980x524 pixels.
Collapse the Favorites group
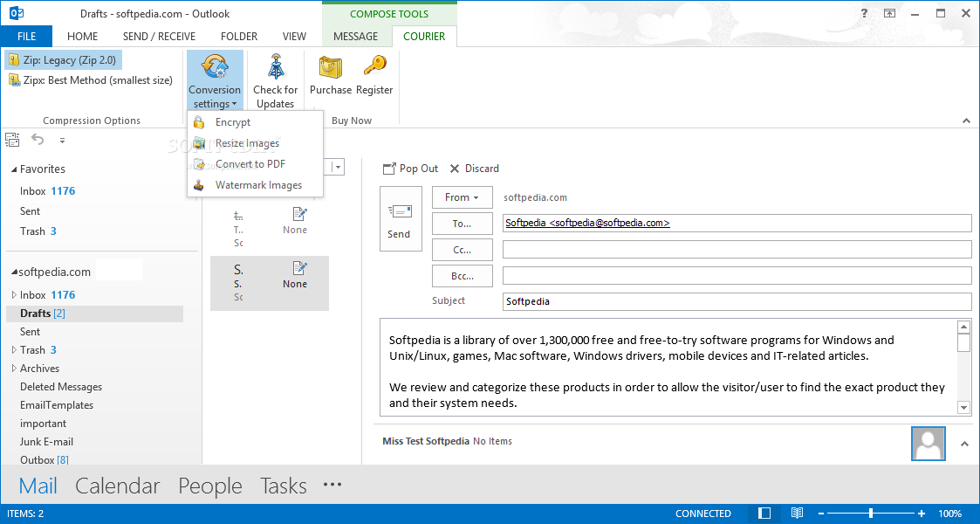pyautogui.click(x=14, y=169)
